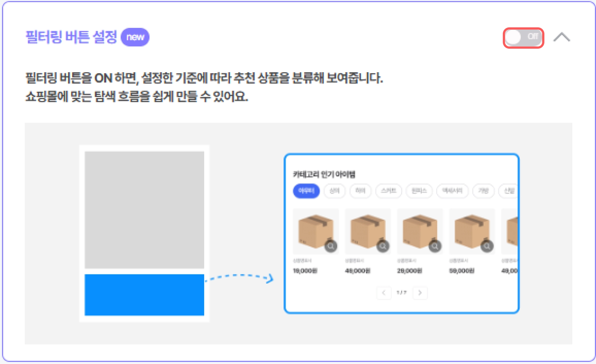Go to next page arrow in preview
This screenshot has height=364, width=596.
coord(420,293)
